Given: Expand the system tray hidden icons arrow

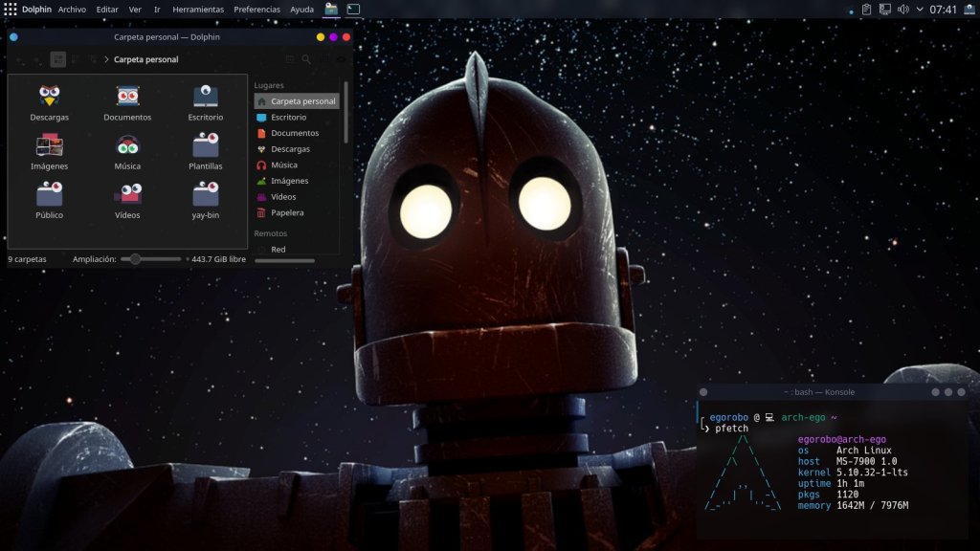Looking at the screenshot, I should [920, 10].
